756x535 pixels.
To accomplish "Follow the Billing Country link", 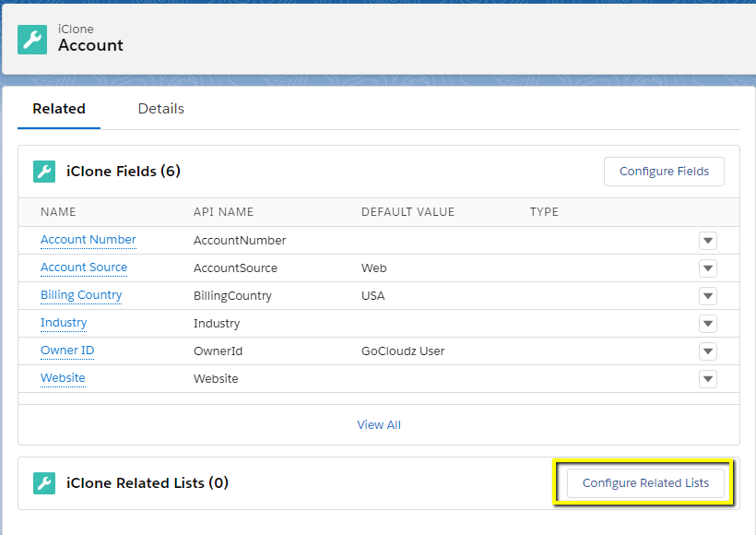I will click(81, 295).
